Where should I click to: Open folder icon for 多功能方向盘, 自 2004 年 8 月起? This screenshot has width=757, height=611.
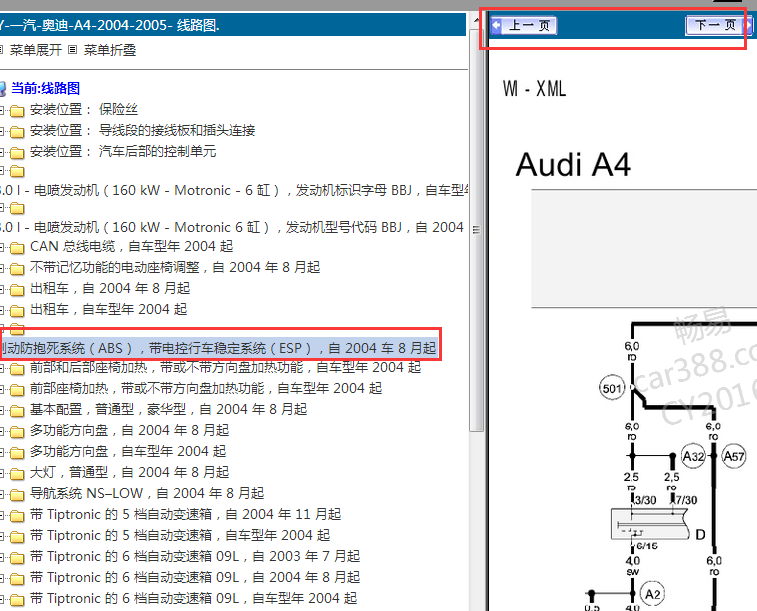(17, 432)
